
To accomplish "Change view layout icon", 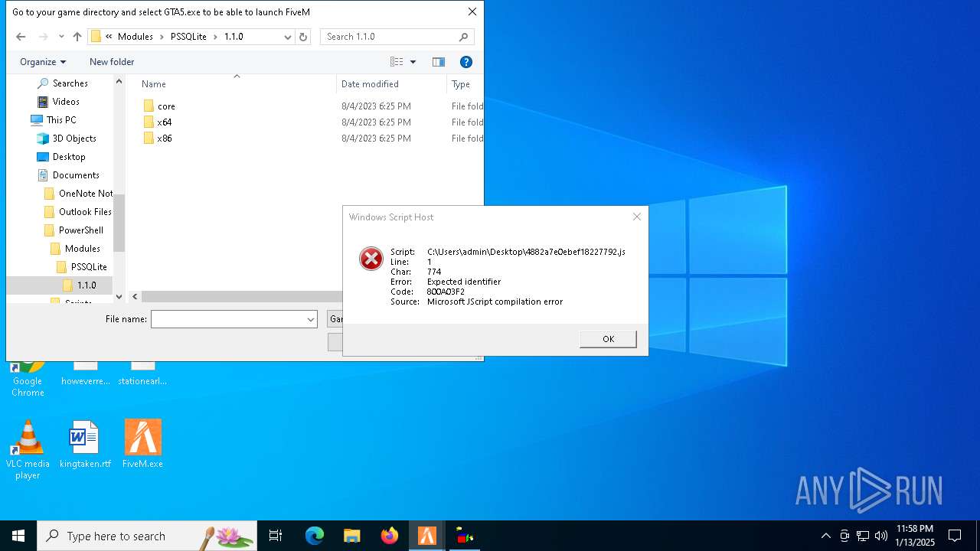I will (x=397, y=62).
